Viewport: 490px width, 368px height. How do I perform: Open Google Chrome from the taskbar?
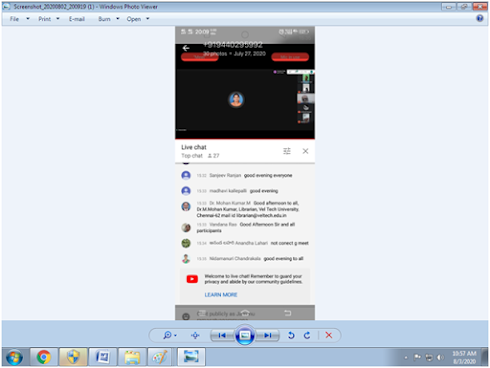click(x=44, y=357)
